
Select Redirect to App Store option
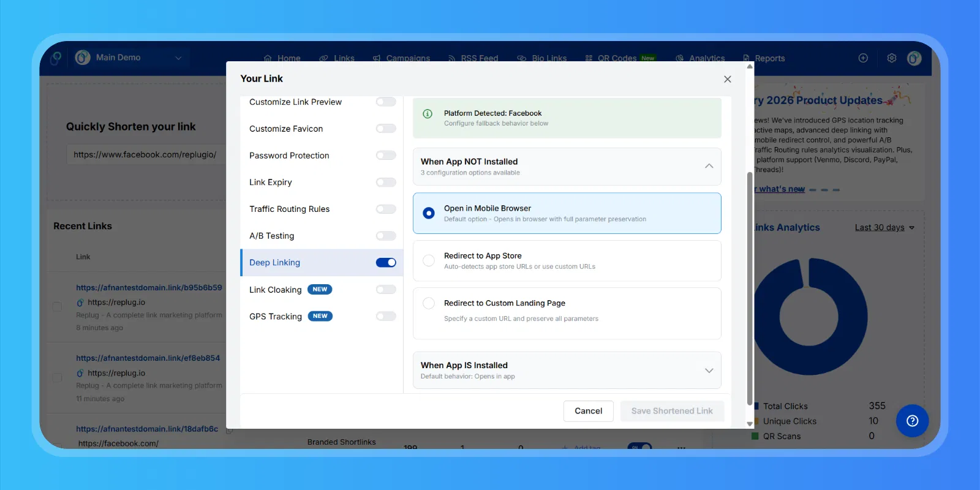429,260
